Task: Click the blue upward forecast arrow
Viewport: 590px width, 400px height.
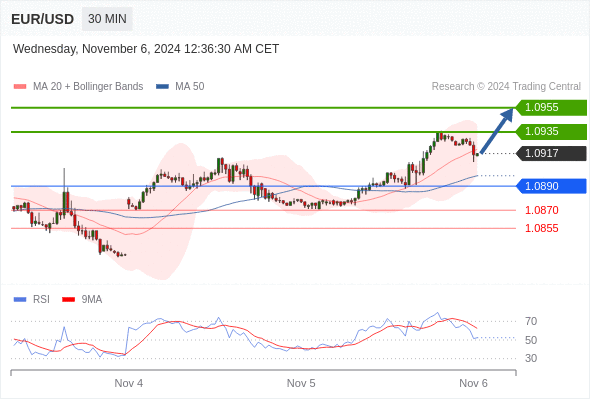Action: pyautogui.click(x=497, y=131)
